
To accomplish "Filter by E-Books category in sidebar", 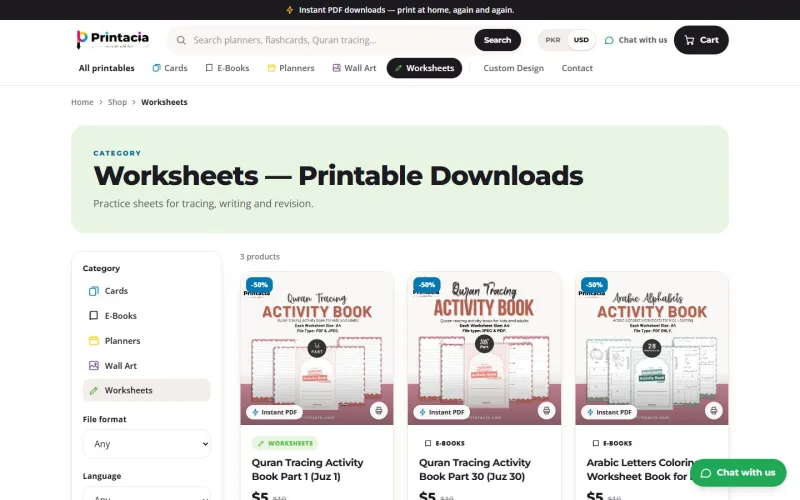I will pos(146,316).
